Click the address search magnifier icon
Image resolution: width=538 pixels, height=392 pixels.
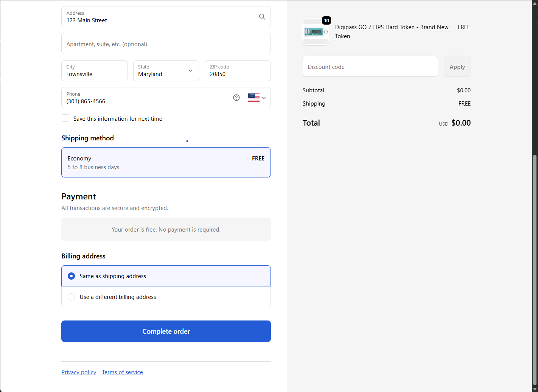[x=262, y=17]
